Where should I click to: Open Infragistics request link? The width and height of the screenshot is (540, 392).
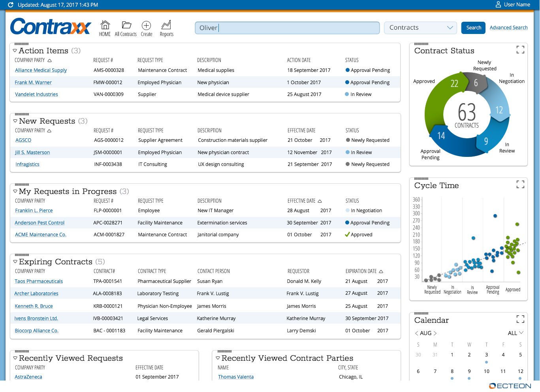(27, 164)
